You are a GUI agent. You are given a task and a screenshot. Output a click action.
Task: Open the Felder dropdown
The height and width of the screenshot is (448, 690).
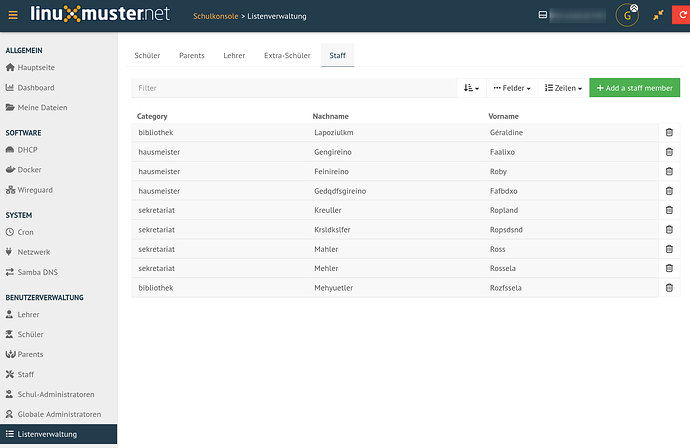click(512, 88)
